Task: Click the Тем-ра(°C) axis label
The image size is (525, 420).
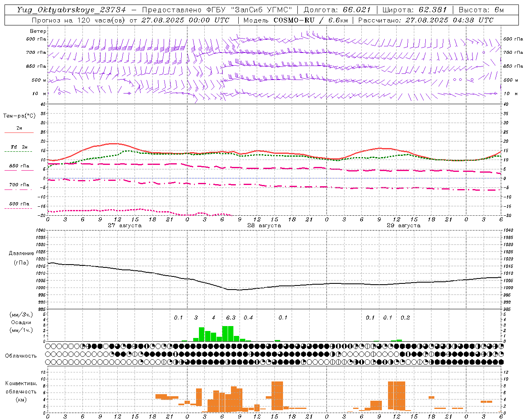Action: point(19,116)
